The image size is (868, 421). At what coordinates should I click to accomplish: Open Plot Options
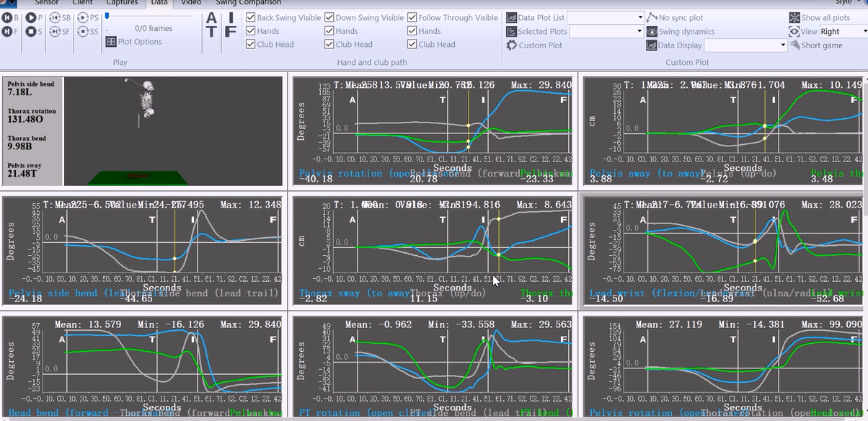(134, 42)
